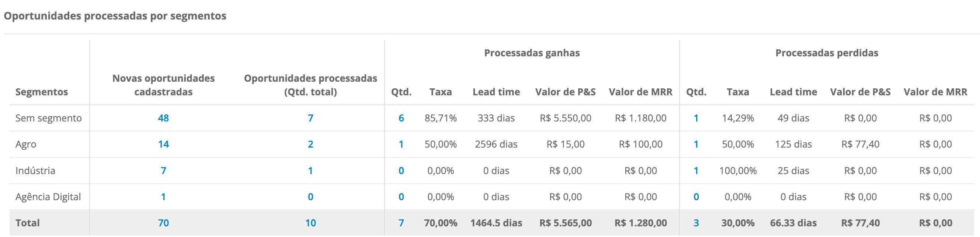
Task: Click Indústria's processed opportunities total link
Action: (x=310, y=170)
